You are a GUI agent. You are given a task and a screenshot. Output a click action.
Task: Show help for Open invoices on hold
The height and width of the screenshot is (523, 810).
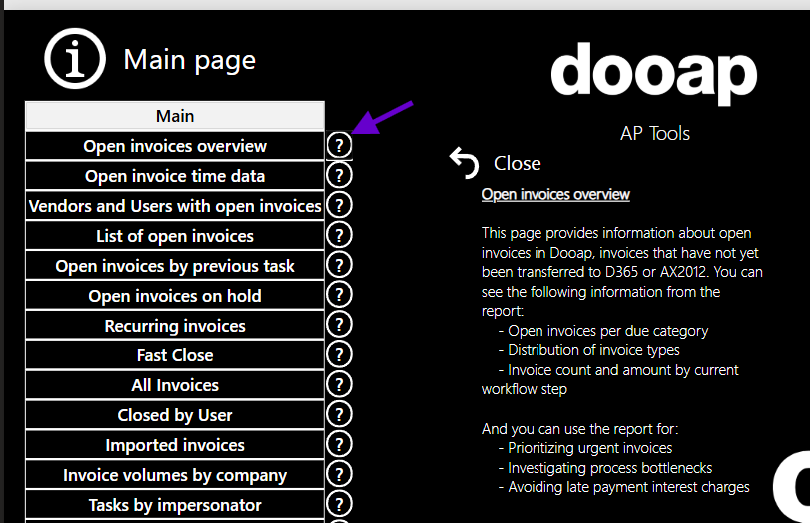339,295
